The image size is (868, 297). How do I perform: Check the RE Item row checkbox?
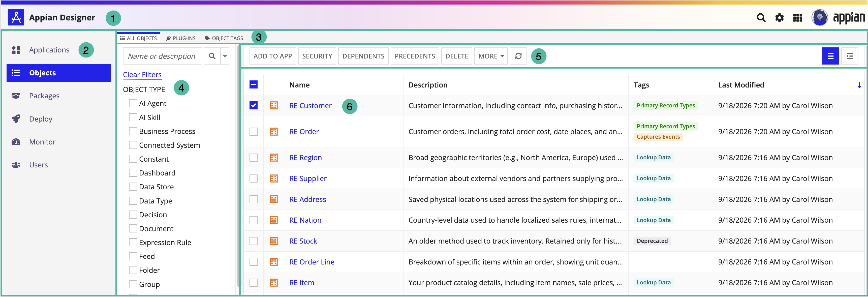(253, 283)
